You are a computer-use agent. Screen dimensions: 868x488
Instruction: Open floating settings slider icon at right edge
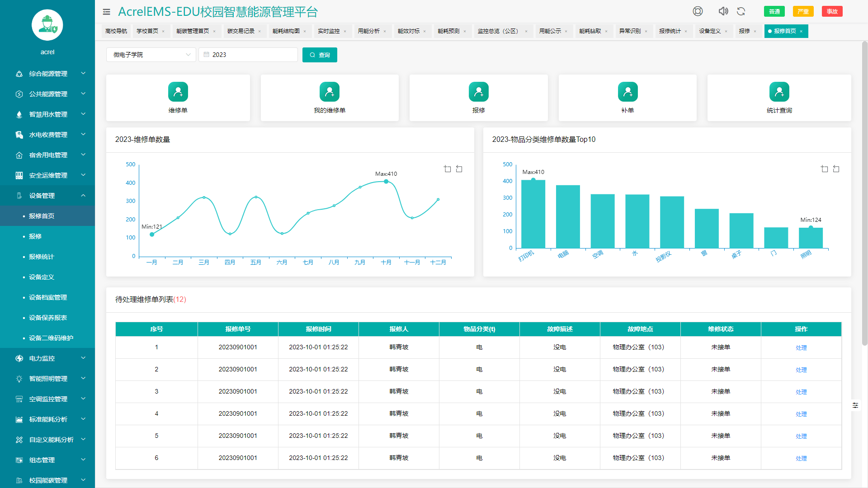[x=855, y=405]
